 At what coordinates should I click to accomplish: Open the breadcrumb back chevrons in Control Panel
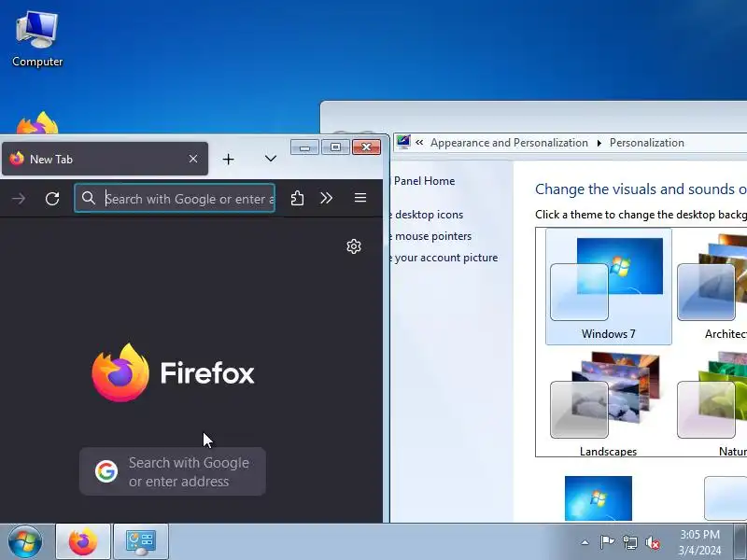[419, 143]
